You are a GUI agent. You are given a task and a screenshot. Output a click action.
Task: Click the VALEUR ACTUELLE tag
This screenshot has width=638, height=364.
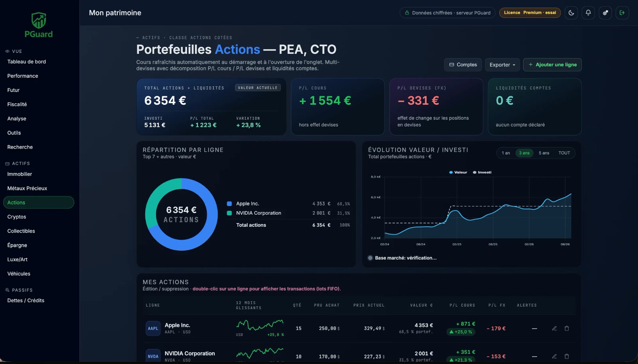(x=258, y=88)
